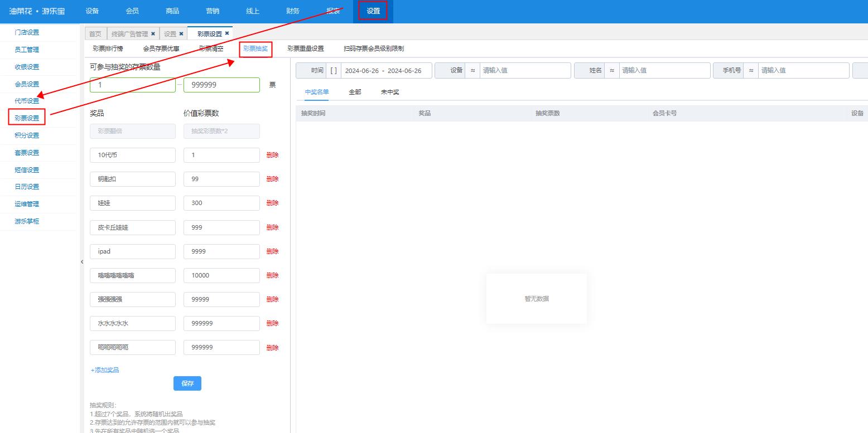Go to 短信设置 in sidebar
The width and height of the screenshot is (868, 433).
click(27, 170)
